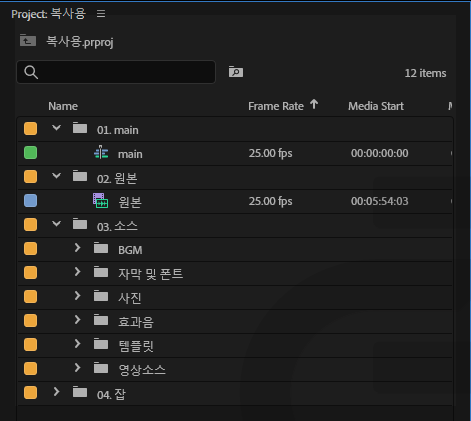Expand the BGM bin
This screenshot has width=471, height=421.
tap(77, 248)
